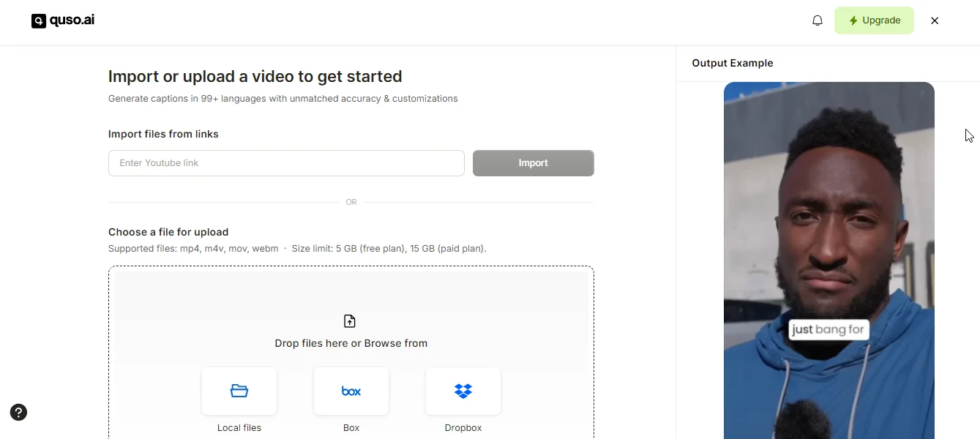
Task: Open the notifications bell
Action: click(x=818, y=20)
